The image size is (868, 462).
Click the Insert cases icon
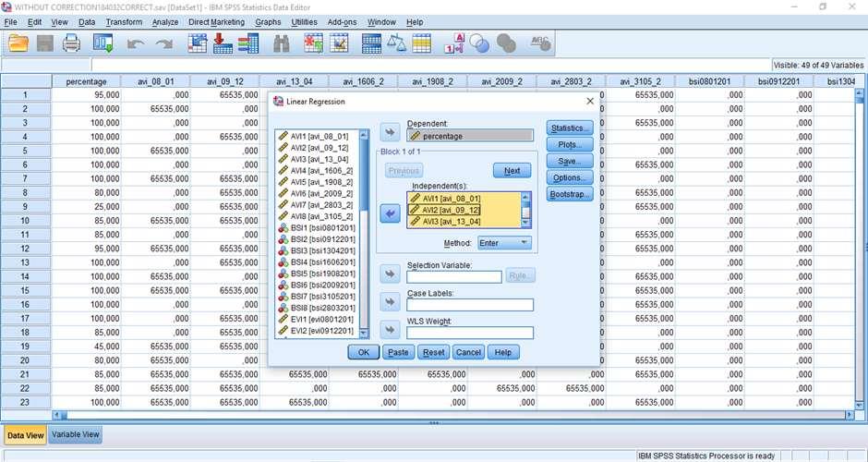coord(313,43)
